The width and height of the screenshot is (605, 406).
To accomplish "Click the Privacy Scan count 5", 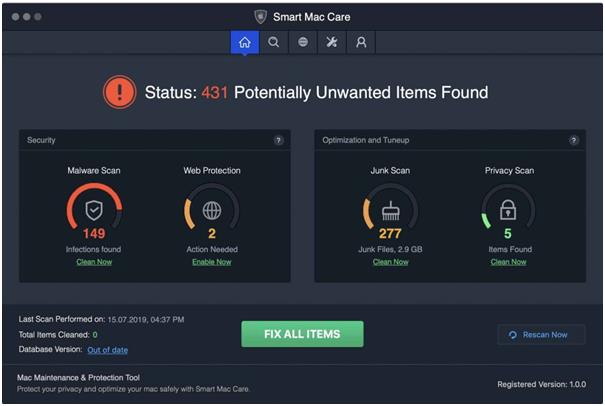I will (x=508, y=233).
